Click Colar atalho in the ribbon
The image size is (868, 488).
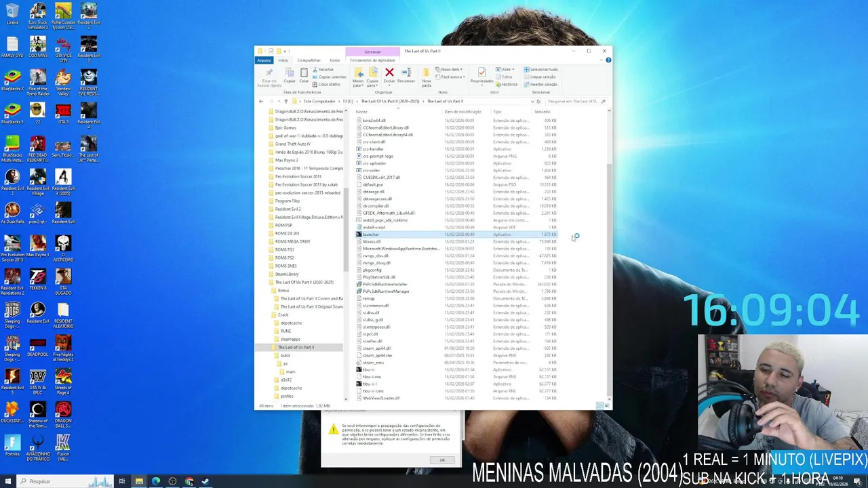pos(326,85)
